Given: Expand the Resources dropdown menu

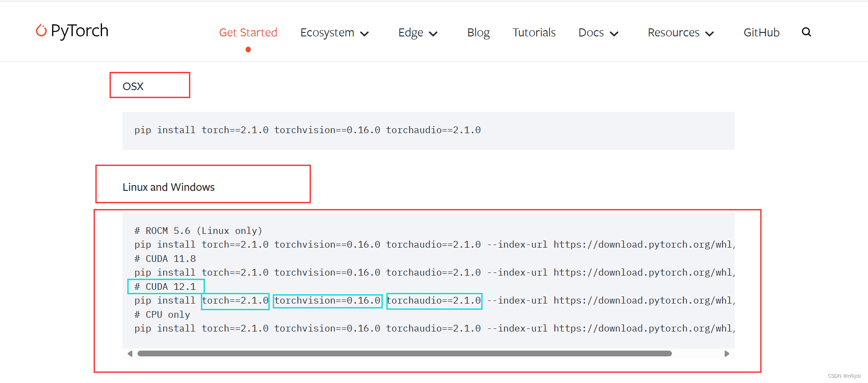Looking at the screenshot, I should (x=681, y=33).
